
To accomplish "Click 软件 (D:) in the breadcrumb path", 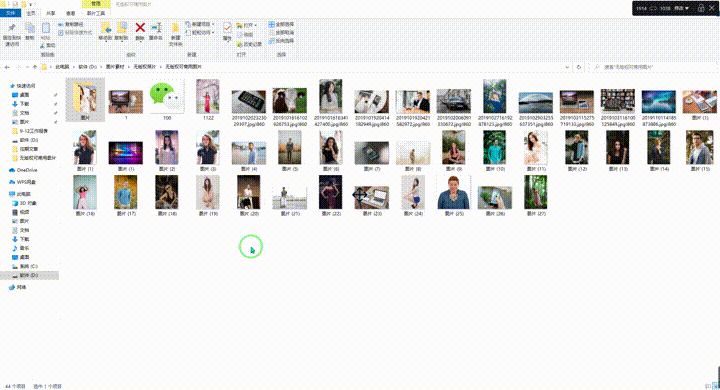I will tap(87, 67).
